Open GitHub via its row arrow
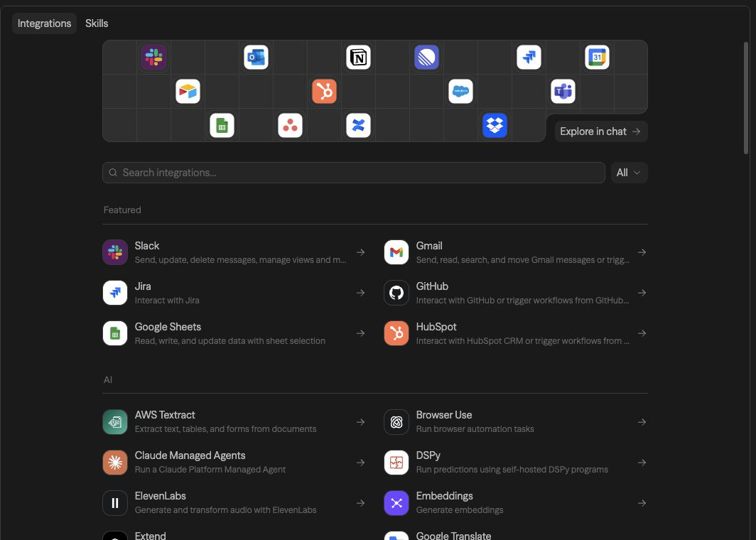This screenshot has height=540, width=756. pyautogui.click(x=642, y=293)
